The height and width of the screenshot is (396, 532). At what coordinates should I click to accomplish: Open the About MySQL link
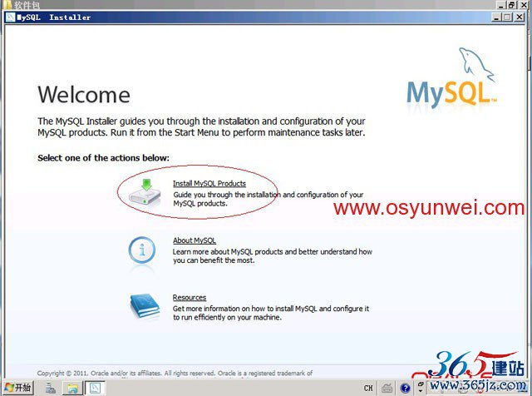[x=195, y=240]
